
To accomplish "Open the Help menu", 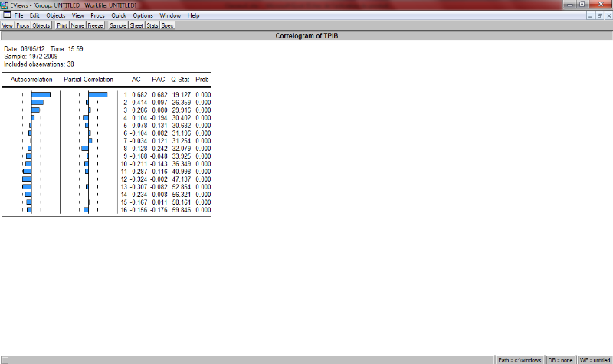I will tap(193, 15).
